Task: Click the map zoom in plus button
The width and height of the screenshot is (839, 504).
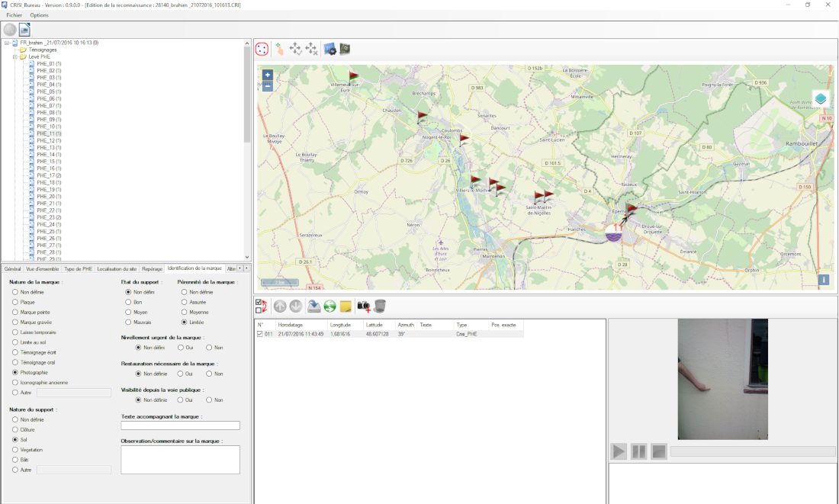Action: pyautogui.click(x=267, y=75)
